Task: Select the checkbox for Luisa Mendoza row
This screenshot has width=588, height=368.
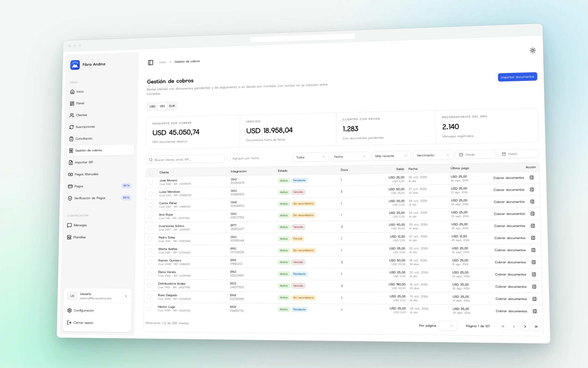Action: pyautogui.click(x=150, y=194)
